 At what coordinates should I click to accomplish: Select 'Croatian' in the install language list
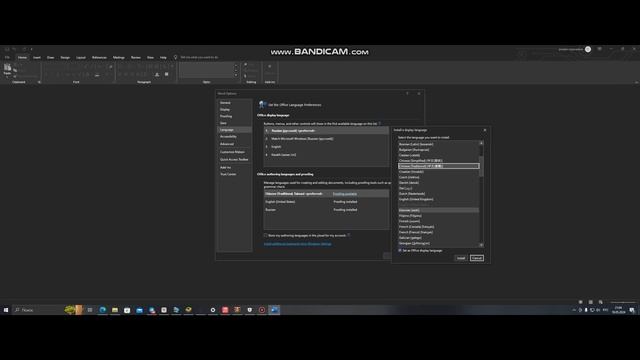click(x=438, y=172)
